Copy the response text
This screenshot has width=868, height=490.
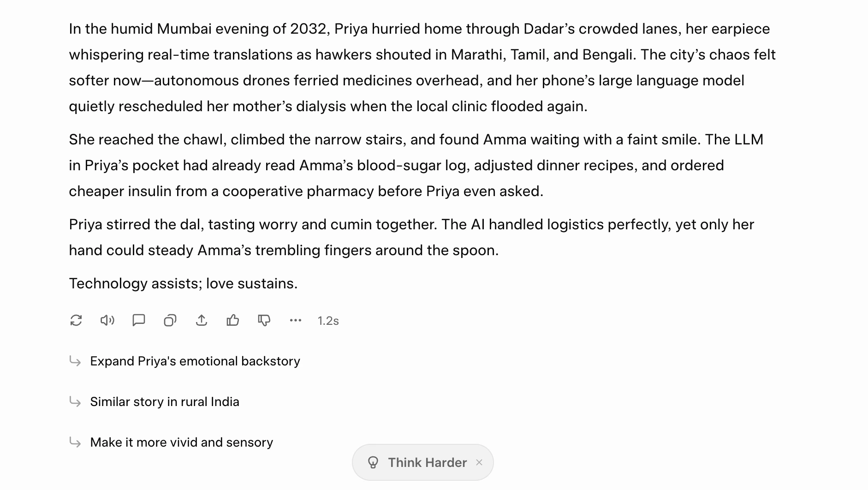coord(170,320)
